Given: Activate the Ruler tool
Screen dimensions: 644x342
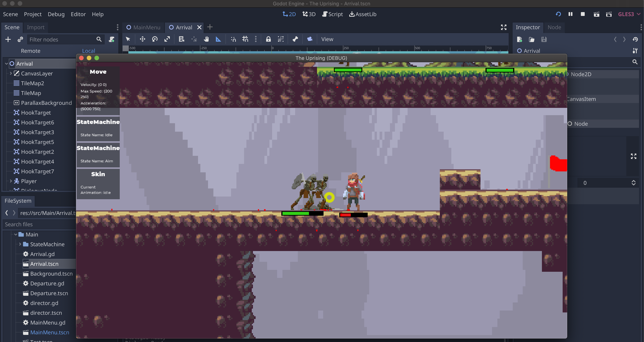Looking at the screenshot, I should [x=218, y=39].
